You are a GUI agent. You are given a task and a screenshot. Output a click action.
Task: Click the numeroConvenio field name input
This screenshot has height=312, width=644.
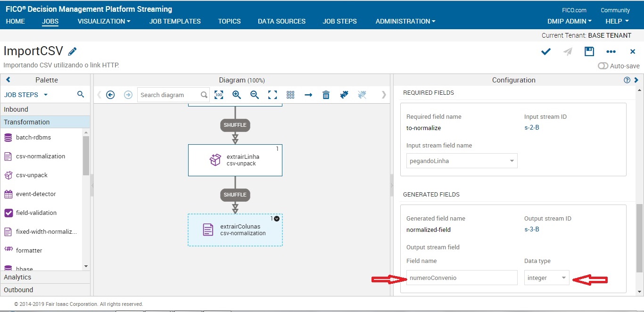click(461, 278)
